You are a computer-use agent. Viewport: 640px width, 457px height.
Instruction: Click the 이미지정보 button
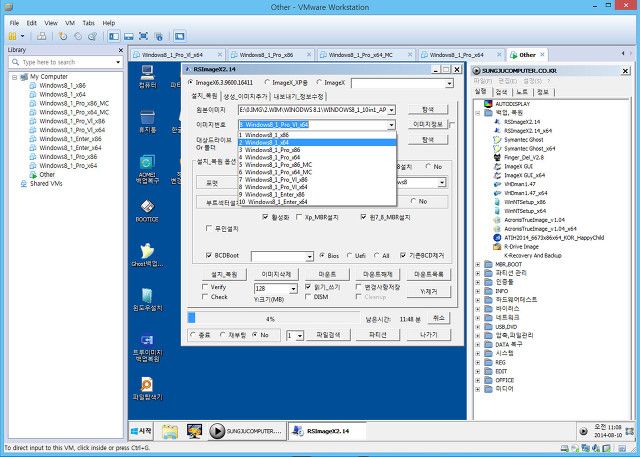point(427,124)
